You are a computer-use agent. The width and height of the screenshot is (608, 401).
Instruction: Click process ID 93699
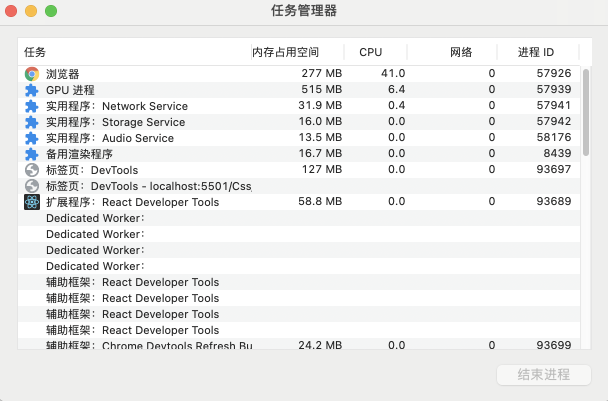554,345
